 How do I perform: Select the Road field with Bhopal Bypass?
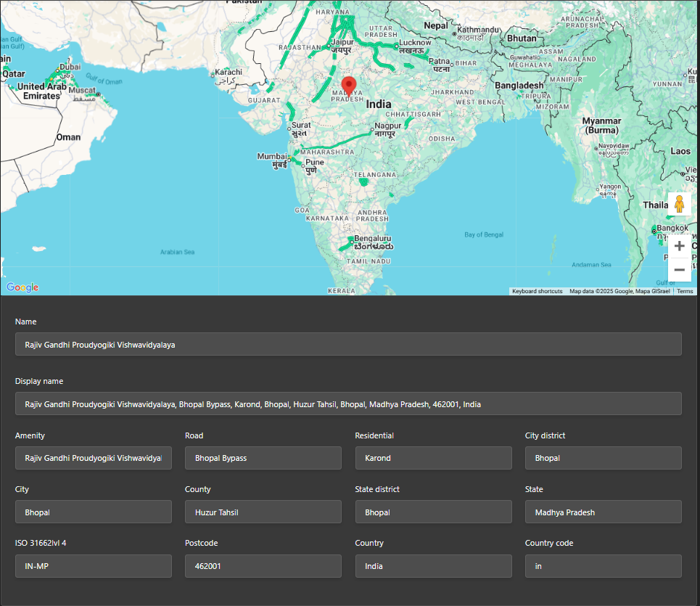coord(263,458)
